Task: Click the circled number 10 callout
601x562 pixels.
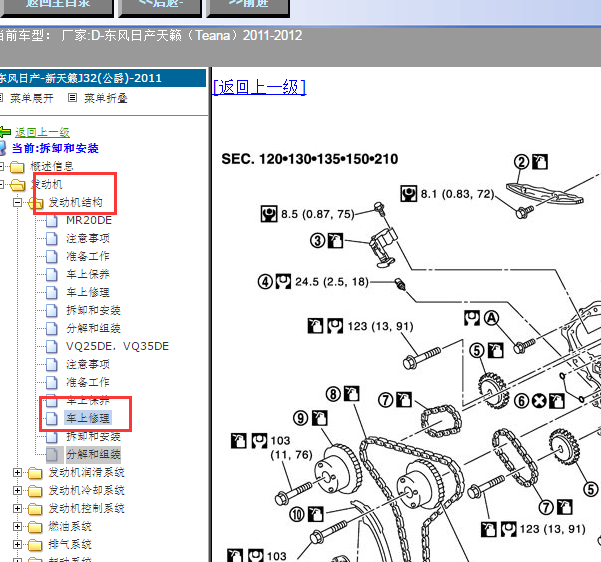Action: (x=297, y=514)
